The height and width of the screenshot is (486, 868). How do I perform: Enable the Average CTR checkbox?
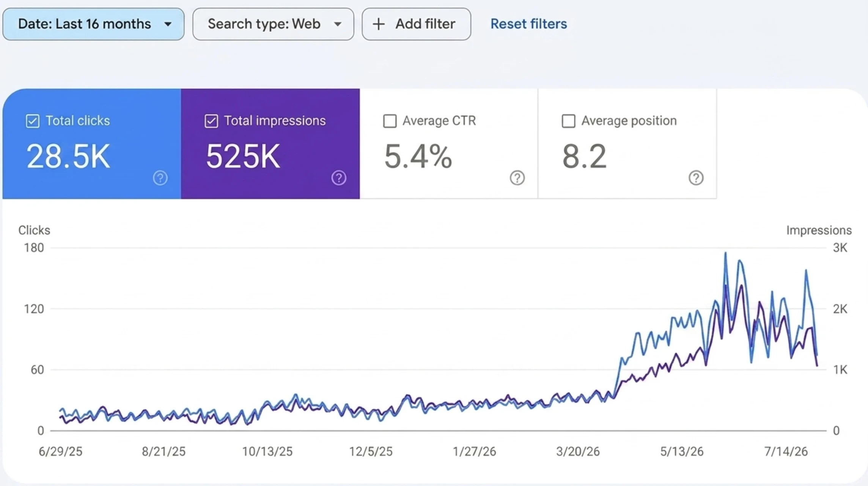point(390,121)
